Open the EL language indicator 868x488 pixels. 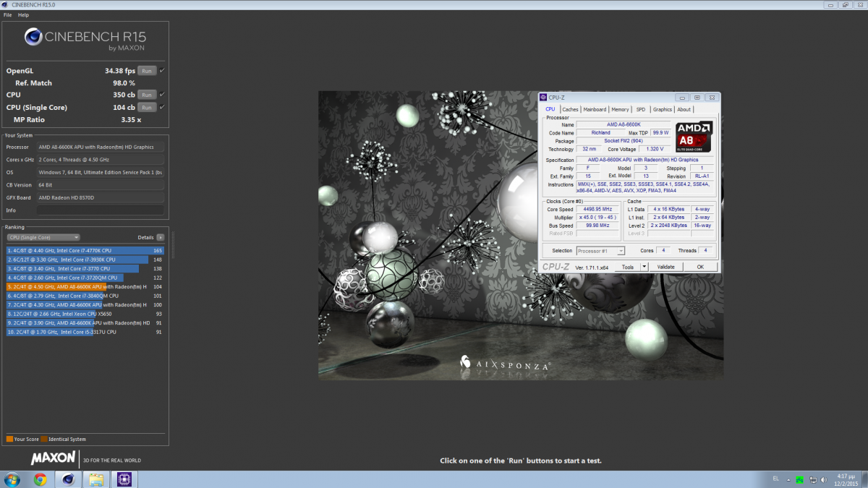775,479
